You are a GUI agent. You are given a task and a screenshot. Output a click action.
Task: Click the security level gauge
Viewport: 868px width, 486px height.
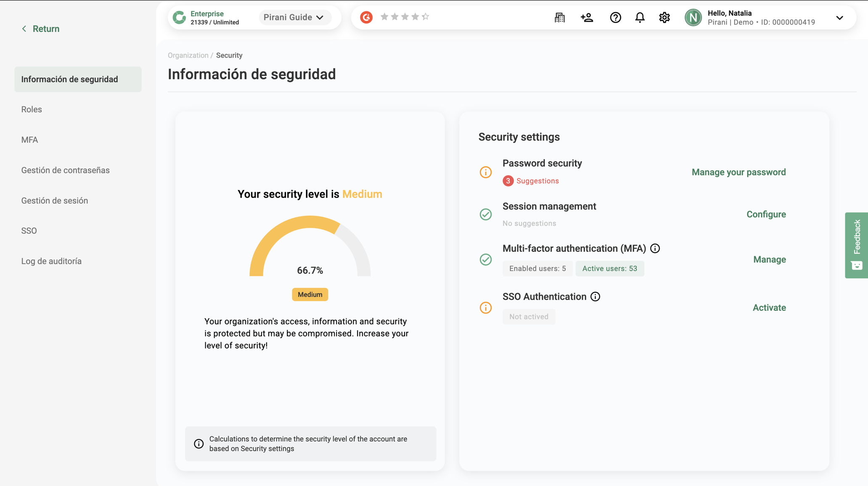[x=310, y=246]
